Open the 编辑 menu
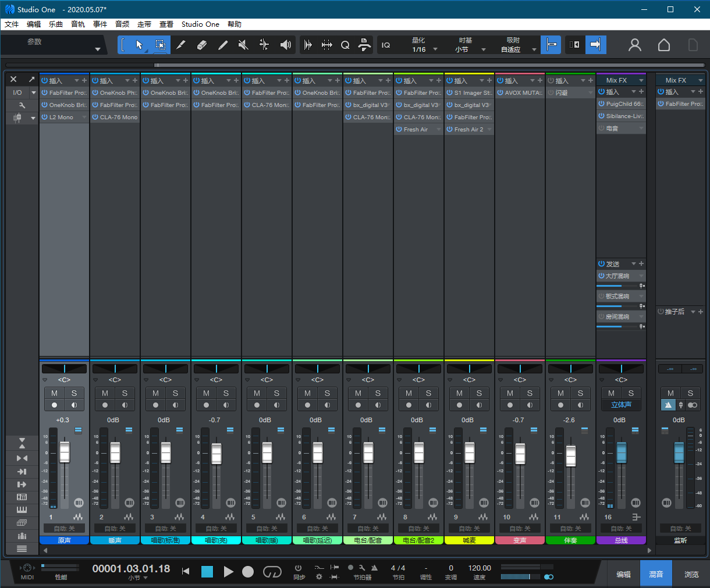Image resolution: width=710 pixels, height=588 pixels. pos(34,24)
